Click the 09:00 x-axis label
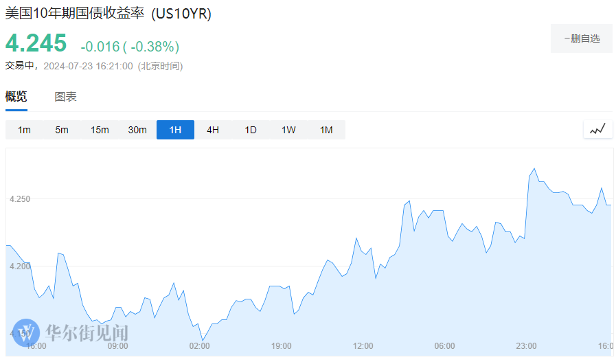Viewport: 616px width, 364px height. 118,346
